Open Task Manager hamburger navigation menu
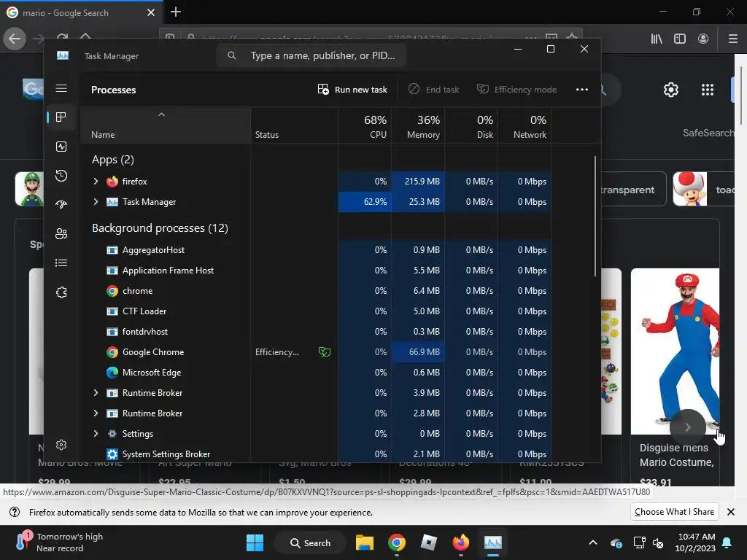Image resolution: width=747 pixels, height=560 pixels. pyautogui.click(x=61, y=88)
